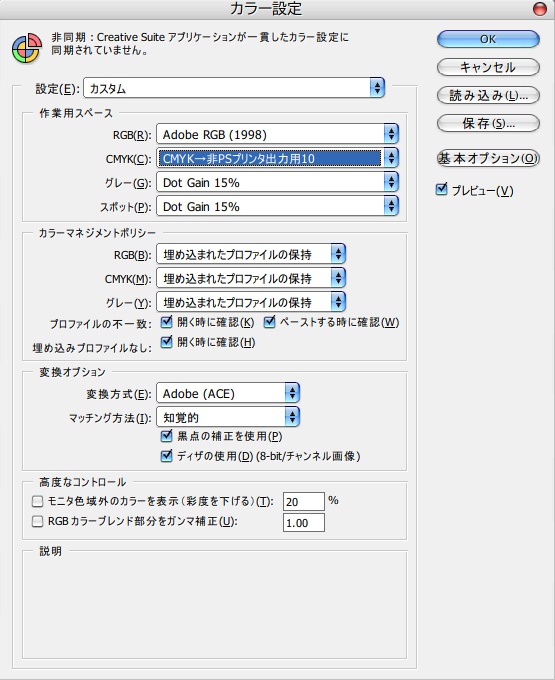Toggle ディザの使用(D) checkbox

pyautogui.click(x=166, y=456)
